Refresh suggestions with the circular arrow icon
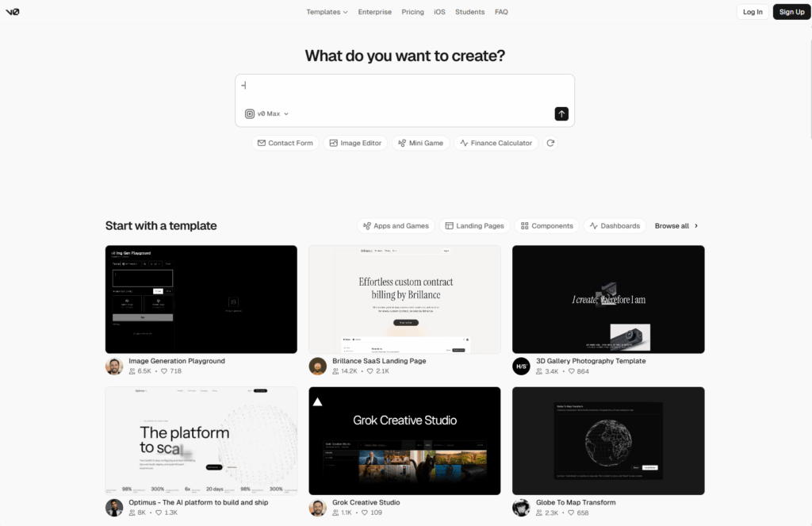Screen dimensions: 812x526 [x=550, y=143]
